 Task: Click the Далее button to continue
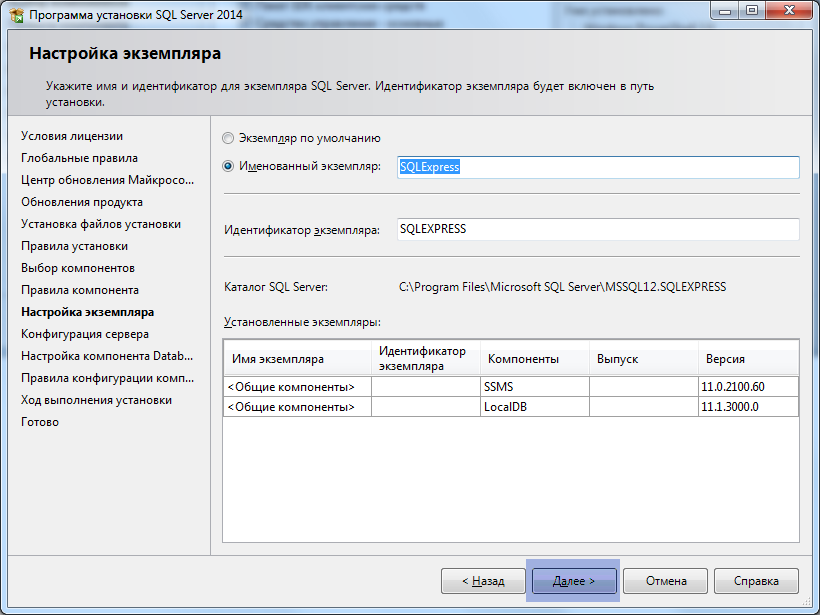point(574,581)
